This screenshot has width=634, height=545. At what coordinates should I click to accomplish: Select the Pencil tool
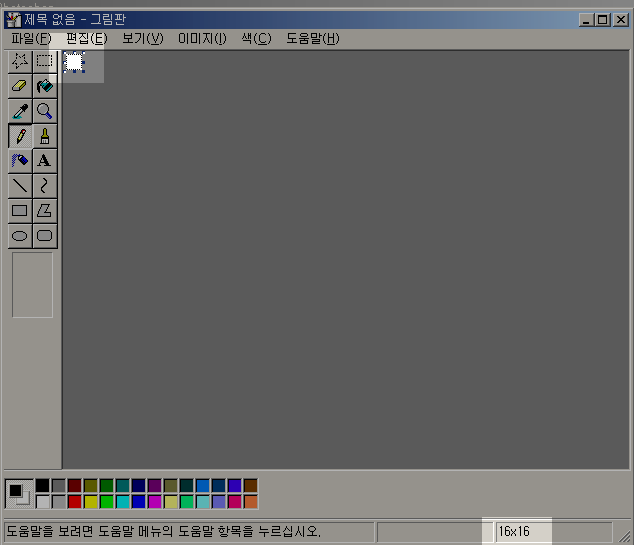coord(20,136)
